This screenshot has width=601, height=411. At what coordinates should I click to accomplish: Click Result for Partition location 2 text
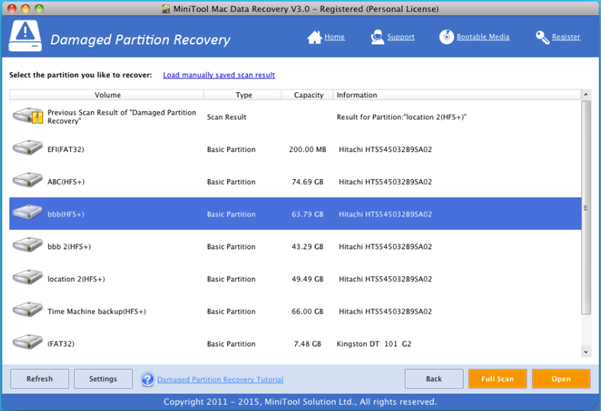[401, 117]
